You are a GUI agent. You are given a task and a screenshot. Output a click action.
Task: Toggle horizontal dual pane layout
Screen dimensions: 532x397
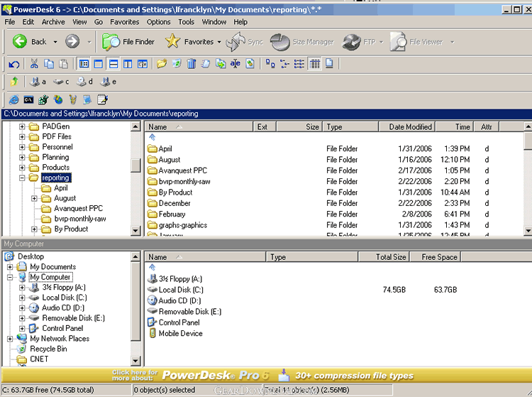click(x=113, y=64)
